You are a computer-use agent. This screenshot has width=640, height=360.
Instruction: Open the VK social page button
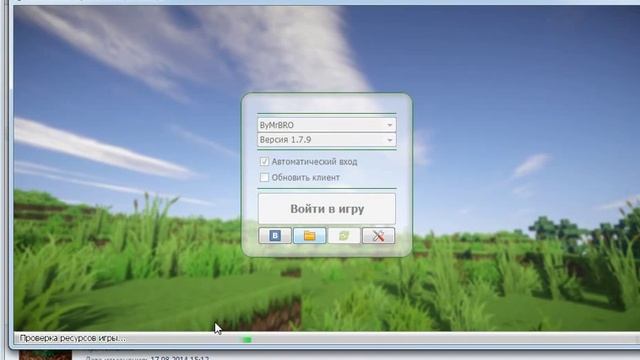point(275,236)
